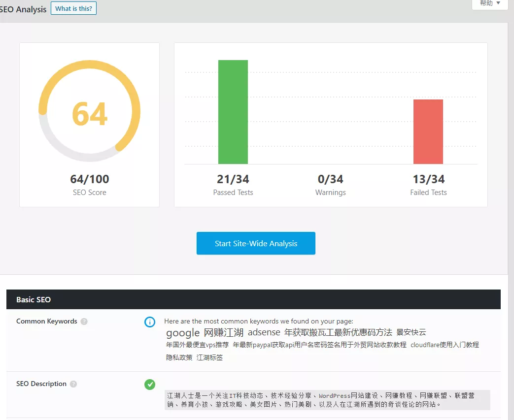Click the keyword 'adsense'
Screen dimensions: 514x420
[x=264, y=332]
